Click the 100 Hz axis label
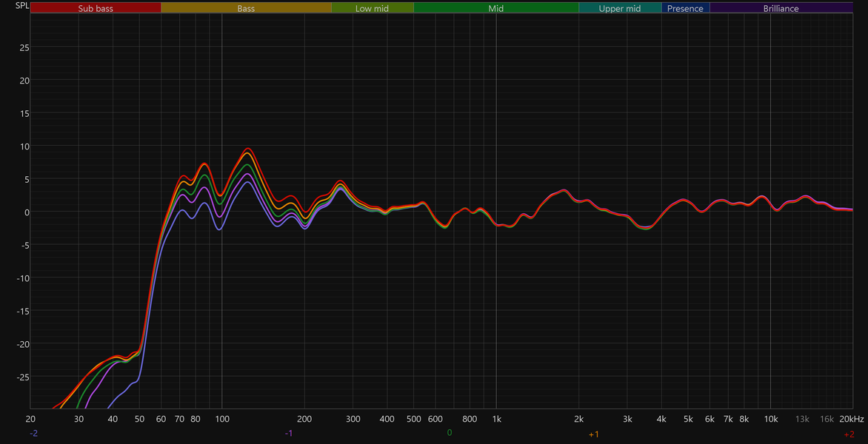The image size is (868, 444). [x=222, y=419]
